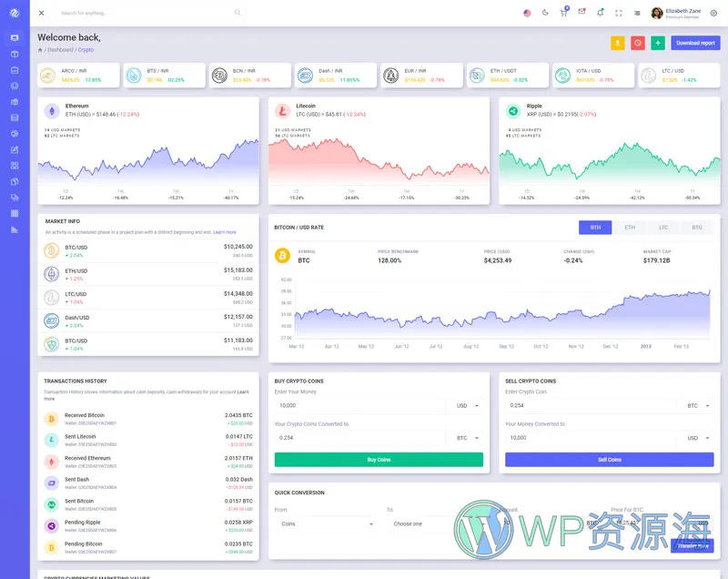Click the search magnifier icon

tap(238, 13)
